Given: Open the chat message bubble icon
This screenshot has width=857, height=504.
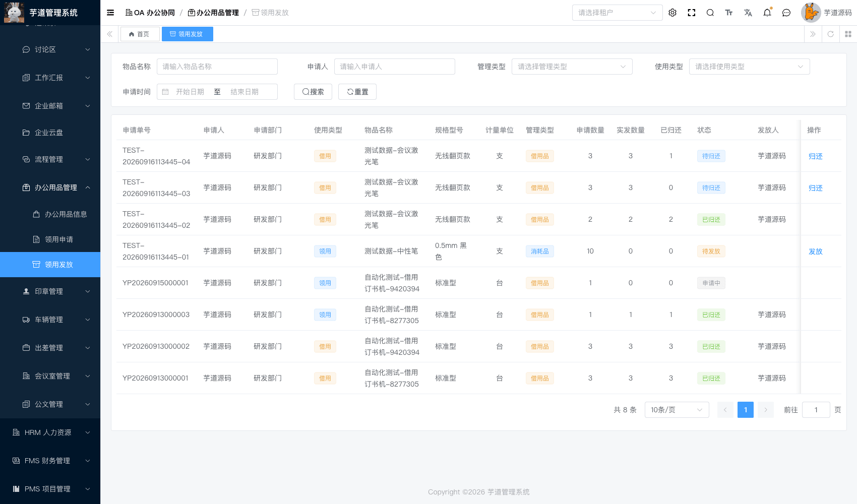Looking at the screenshot, I should pyautogui.click(x=786, y=13).
